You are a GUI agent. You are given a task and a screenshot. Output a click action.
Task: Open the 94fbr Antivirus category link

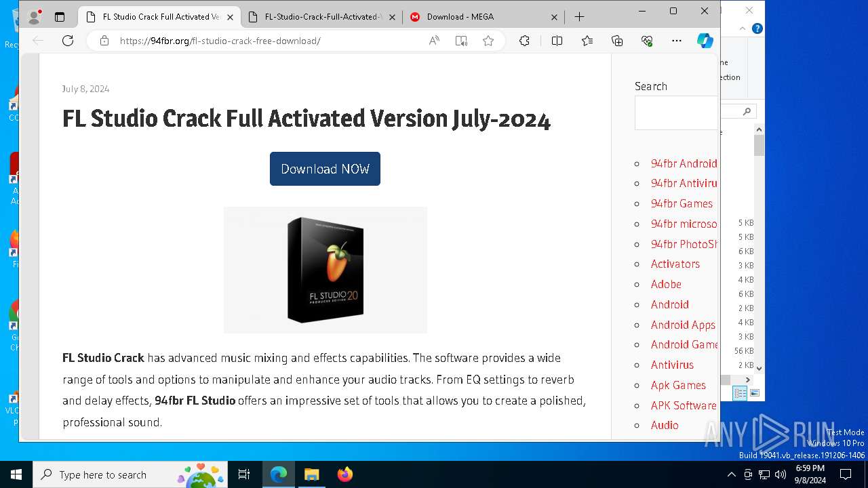click(684, 183)
